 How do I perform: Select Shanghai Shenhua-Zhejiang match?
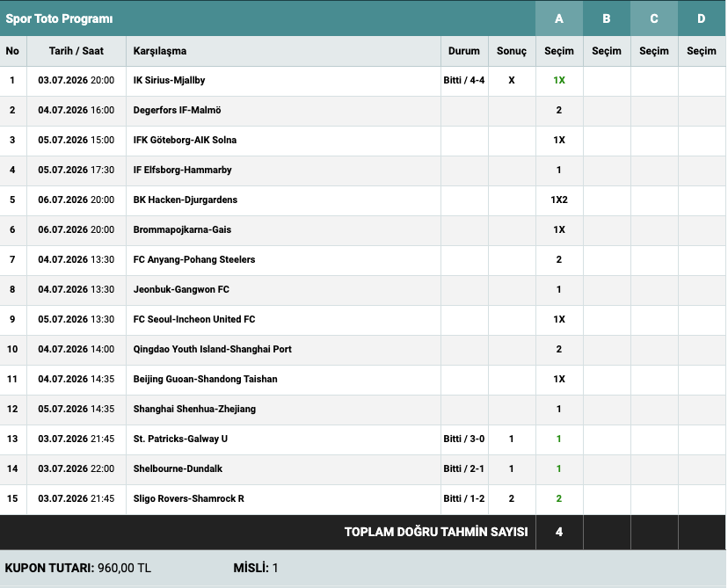click(x=194, y=409)
